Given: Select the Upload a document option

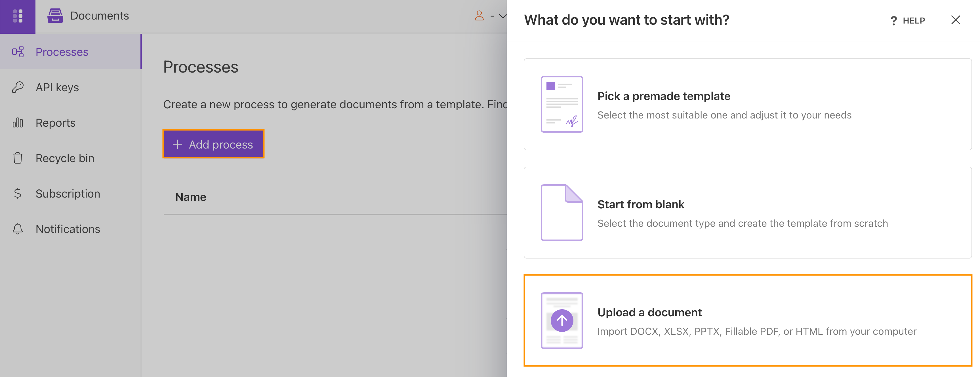Looking at the screenshot, I should [748, 320].
